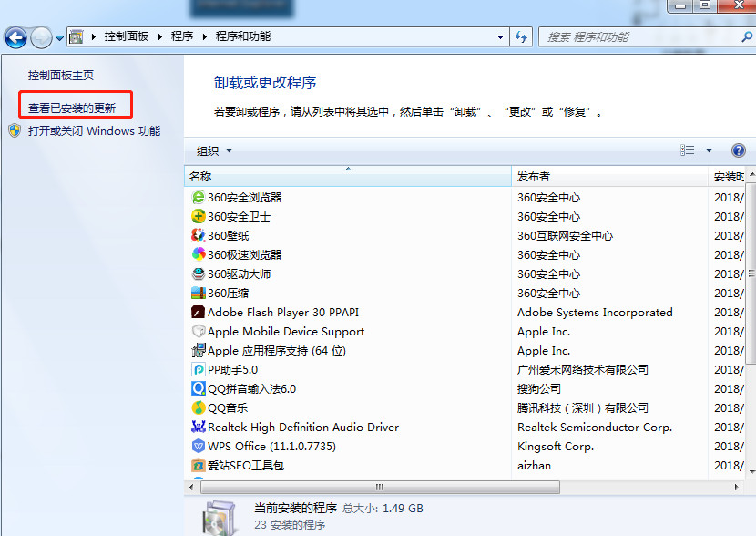Click publisher Adobe Systems Incorporated

595,312
